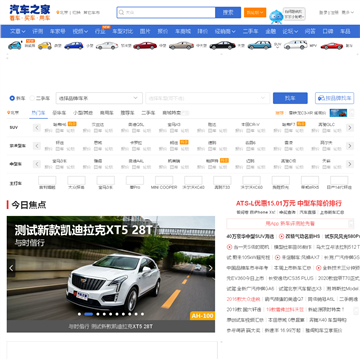Click the highlighted active carousel indicator
Screen dimensions: 360x360
[89, 314]
